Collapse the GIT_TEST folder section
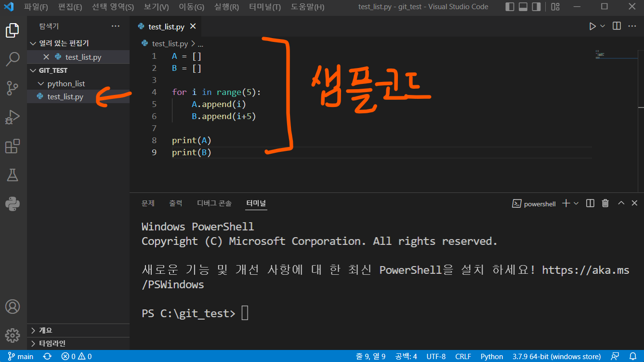The width and height of the screenshot is (644, 362). click(78, 70)
